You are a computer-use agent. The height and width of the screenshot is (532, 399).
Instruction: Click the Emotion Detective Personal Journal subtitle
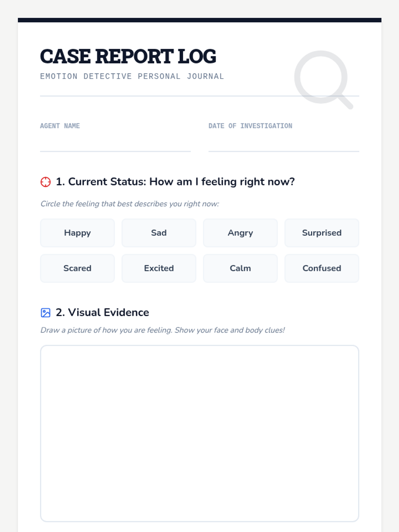tap(132, 76)
